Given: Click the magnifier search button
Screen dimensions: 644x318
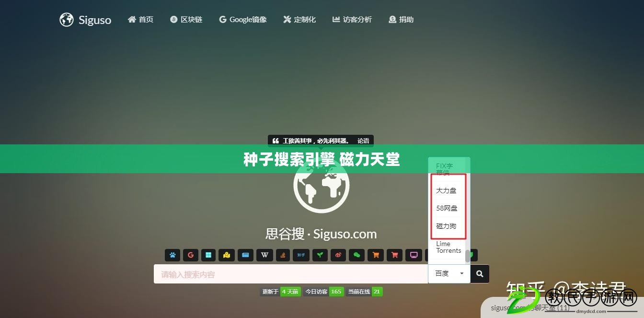Looking at the screenshot, I should pos(480,274).
